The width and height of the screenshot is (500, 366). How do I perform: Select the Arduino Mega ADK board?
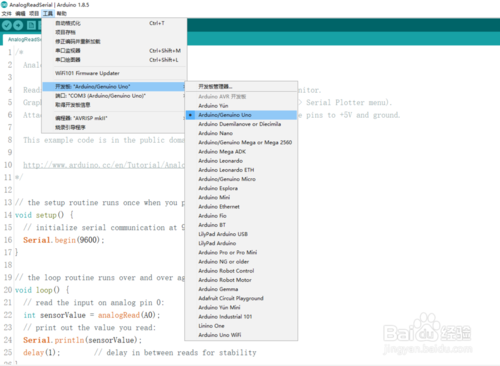coord(241,152)
